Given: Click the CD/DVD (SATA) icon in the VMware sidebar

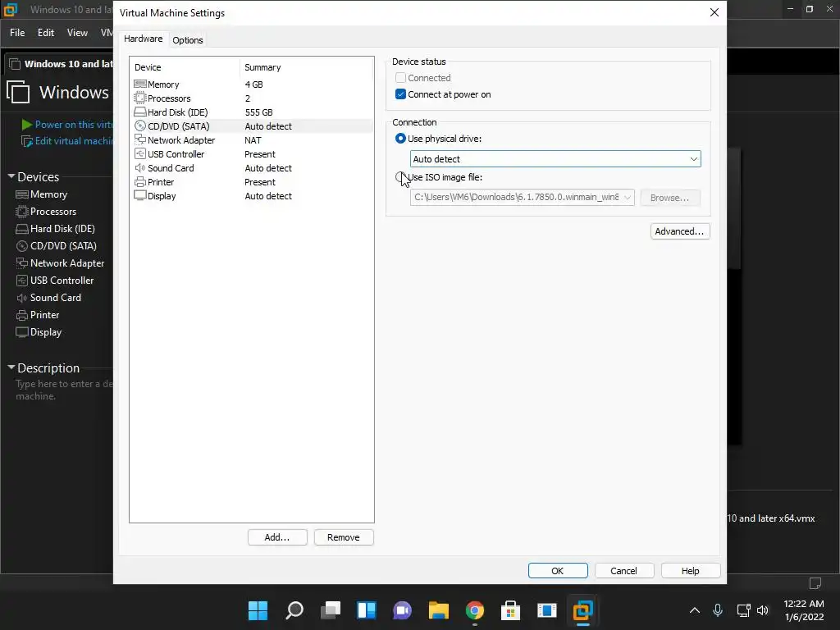Looking at the screenshot, I should tap(22, 246).
